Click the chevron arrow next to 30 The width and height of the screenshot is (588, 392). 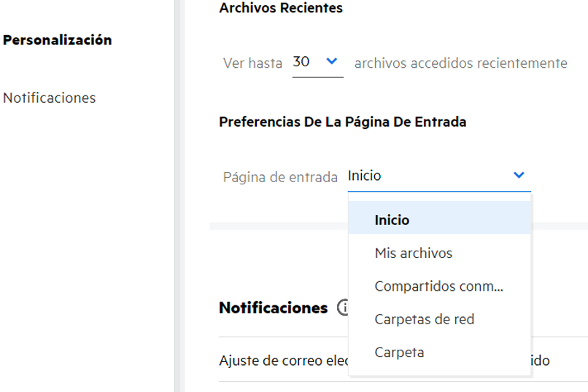pos(332,62)
